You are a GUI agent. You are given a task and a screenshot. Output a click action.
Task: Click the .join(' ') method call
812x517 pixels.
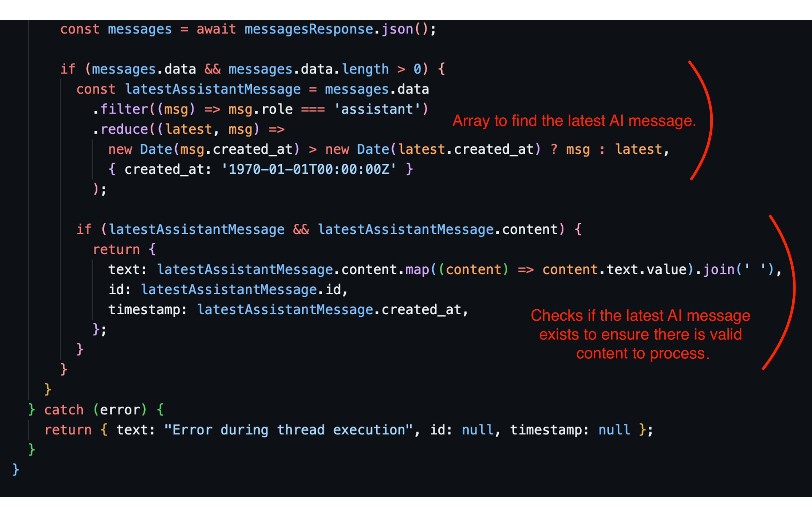[x=739, y=270]
